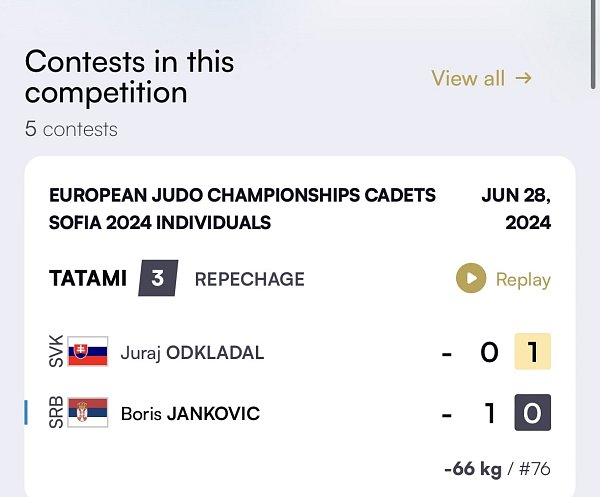Open Boris JANKOVIC's athlete profile

pyautogui.click(x=190, y=414)
